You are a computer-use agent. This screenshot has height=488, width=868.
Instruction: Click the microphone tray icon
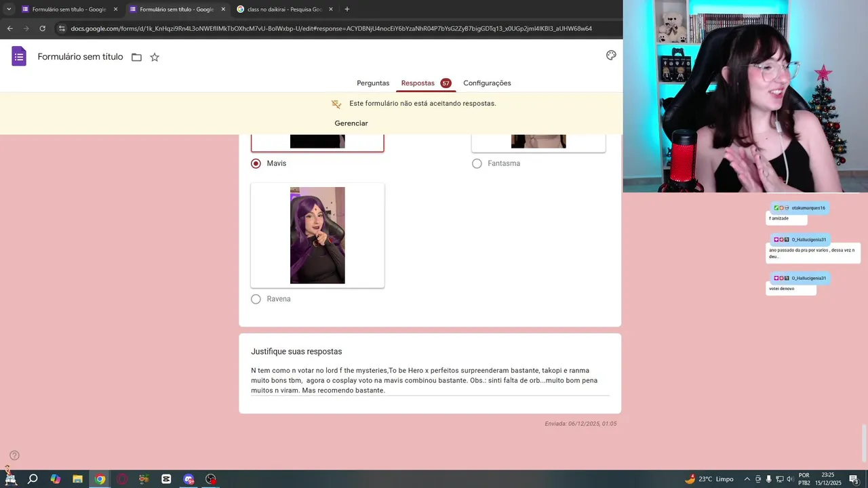pyautogui.click(x=768, y=479)
